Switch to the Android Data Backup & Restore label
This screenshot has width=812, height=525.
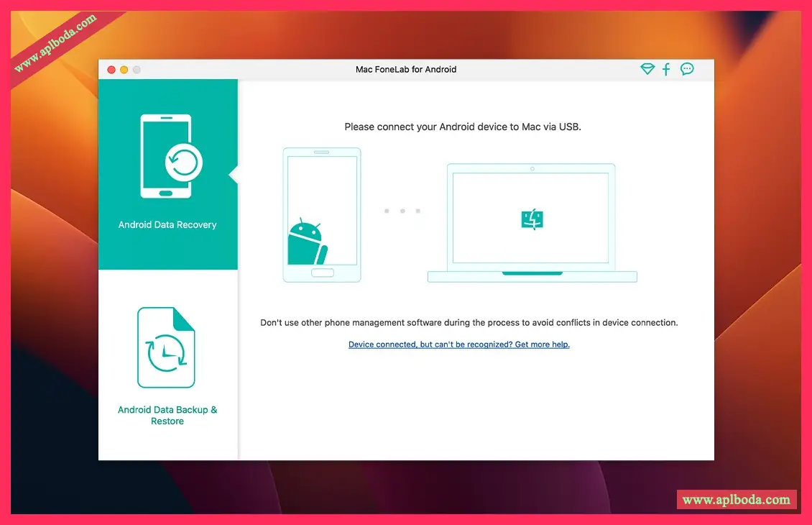[x=167, y=415]
